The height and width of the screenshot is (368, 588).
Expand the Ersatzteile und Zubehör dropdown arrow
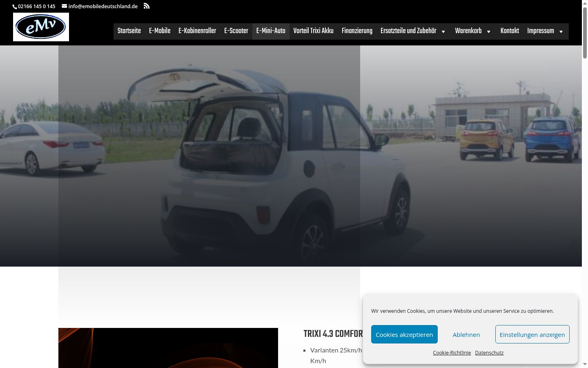pyautogui.click(x=443, y=31)
